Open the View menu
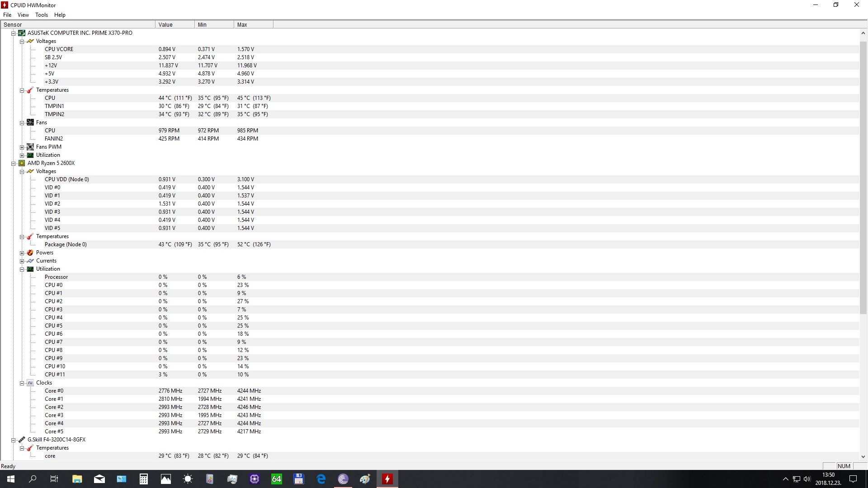The width and height of the screenshot is (868, 488). click(23, 15)
